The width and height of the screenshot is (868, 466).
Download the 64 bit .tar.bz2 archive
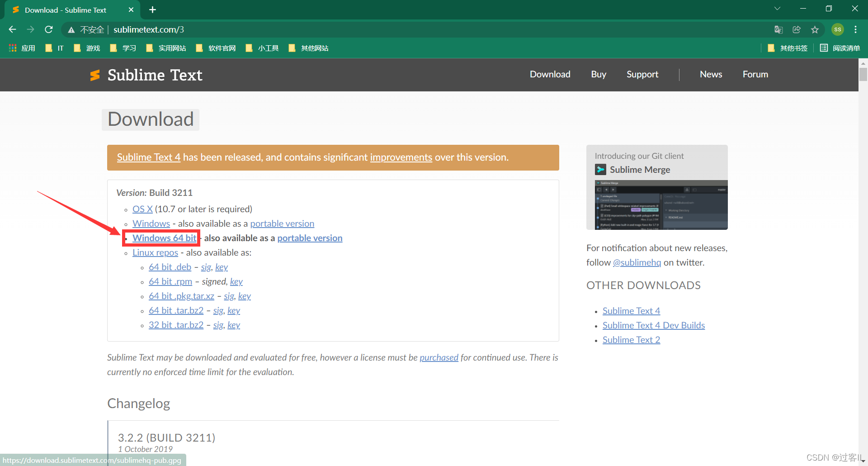click(176, 310)
